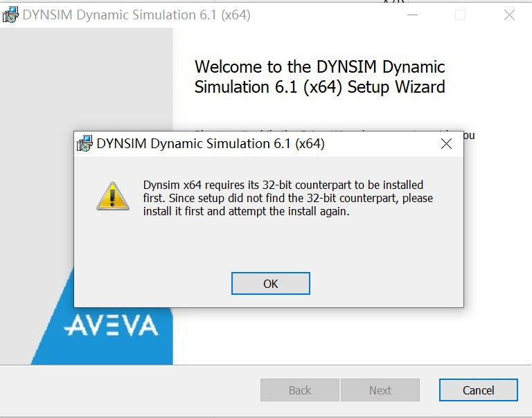Click the installer icon in the error dialog title bar
Viewport: 532px width, 418px height.
pyautogui.click(x=85, y=144)
